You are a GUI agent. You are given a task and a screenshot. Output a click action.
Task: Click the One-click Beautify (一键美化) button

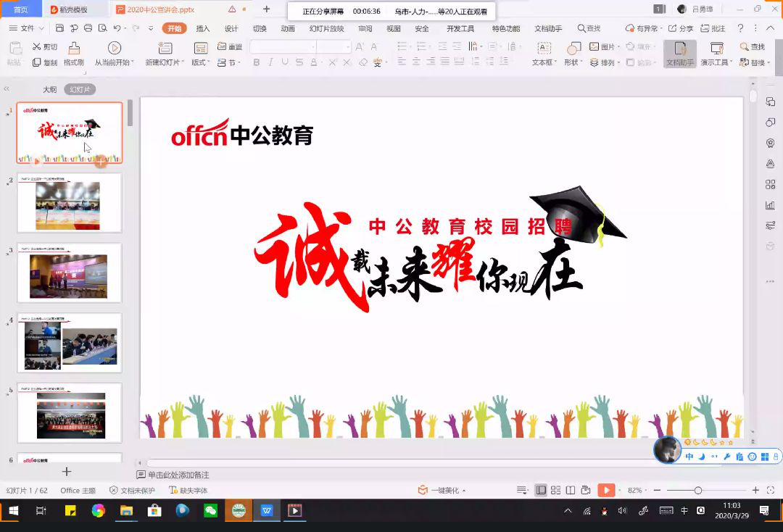click(444, 491)
